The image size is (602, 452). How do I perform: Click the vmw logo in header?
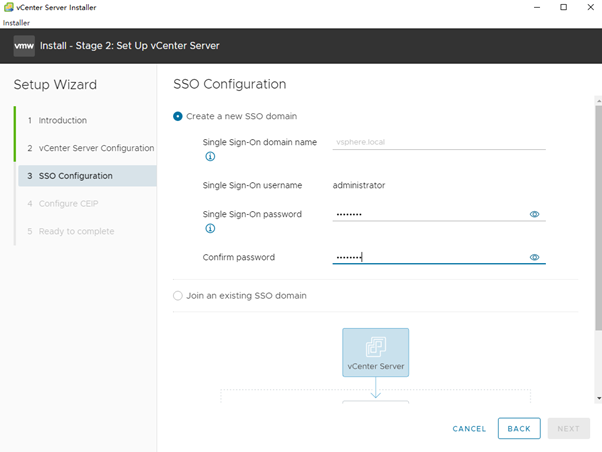24,46
